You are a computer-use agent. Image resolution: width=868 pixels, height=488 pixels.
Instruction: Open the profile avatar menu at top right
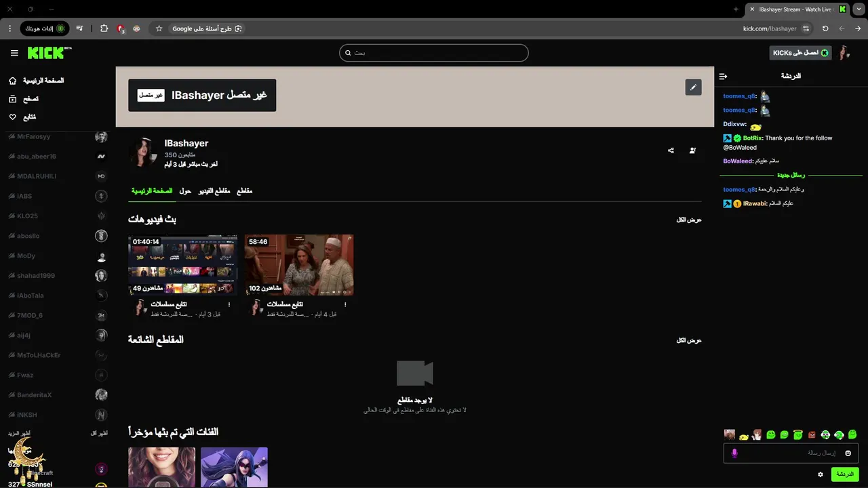tap(844, 53)
